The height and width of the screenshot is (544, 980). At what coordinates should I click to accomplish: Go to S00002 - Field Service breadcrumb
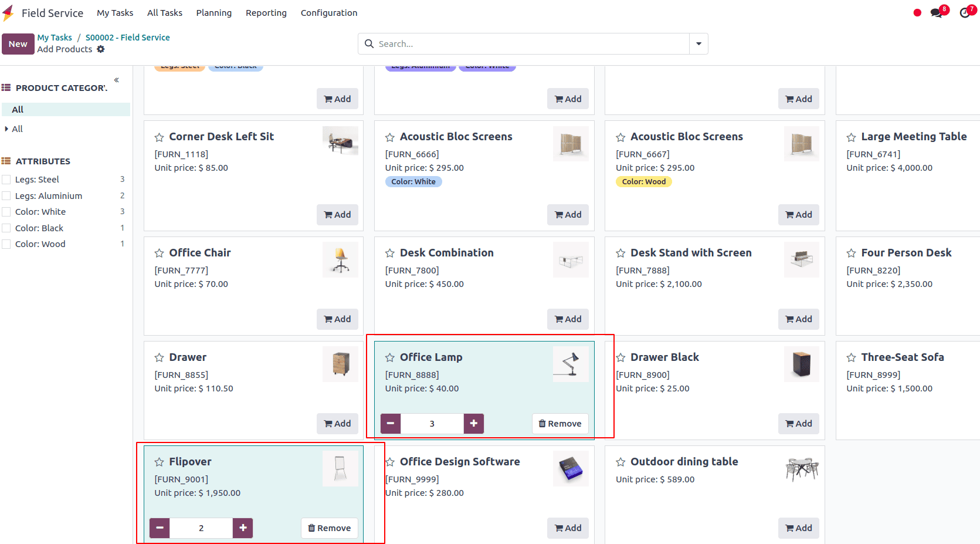pos(128,38)
